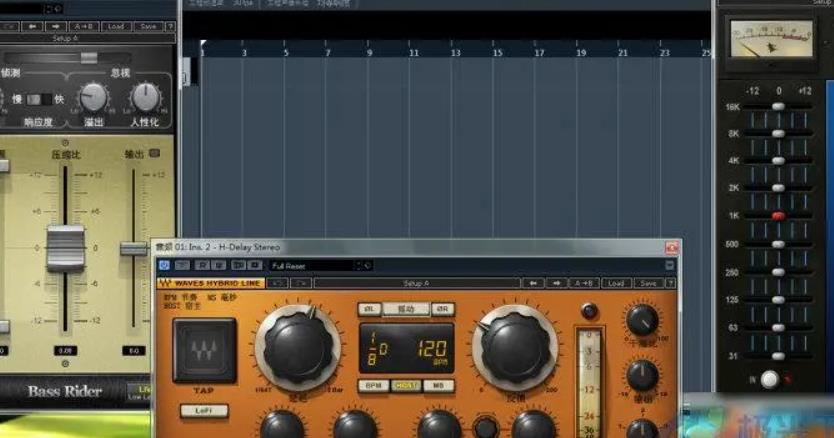The height and width of the screenshot is (438, 834).
Task: Open the H-Delay window options dropdown at right
Action: pyautogui.click(x=670, y=265)
